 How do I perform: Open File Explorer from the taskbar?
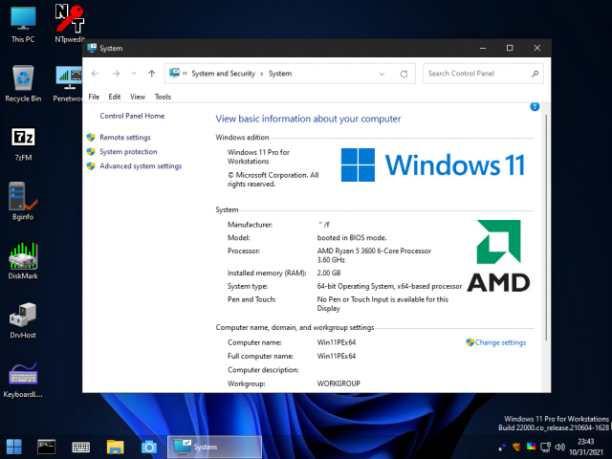(x=115, y=447)
